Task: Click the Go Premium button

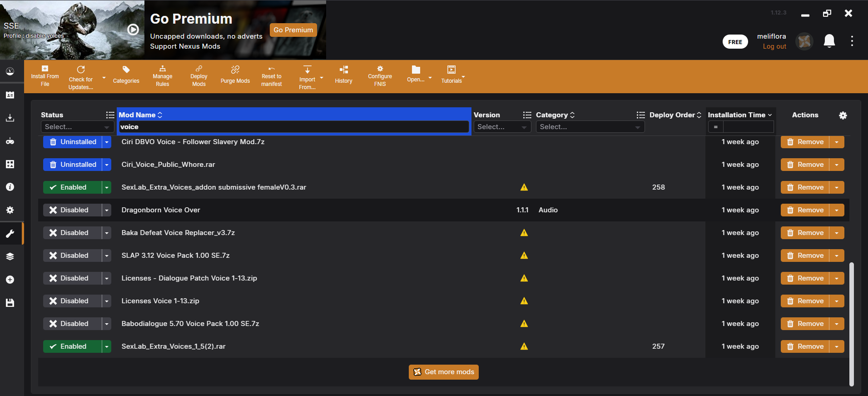Action: tap(293, 30)
